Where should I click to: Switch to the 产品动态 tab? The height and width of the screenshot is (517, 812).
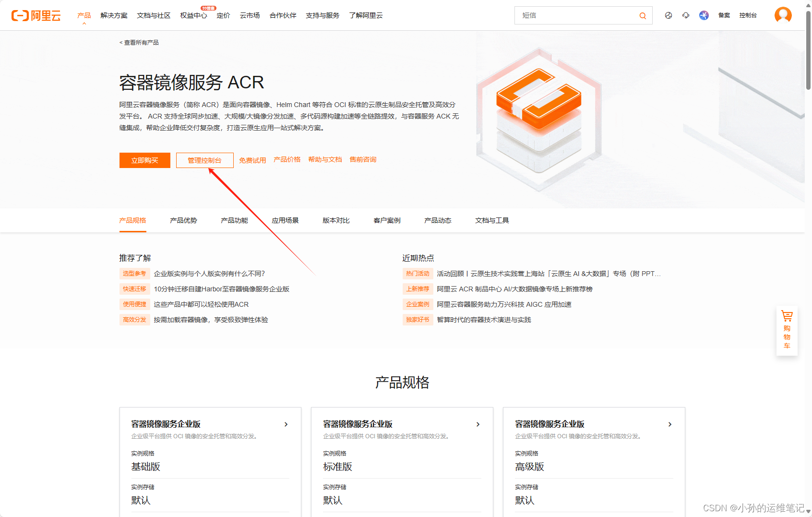438,220
